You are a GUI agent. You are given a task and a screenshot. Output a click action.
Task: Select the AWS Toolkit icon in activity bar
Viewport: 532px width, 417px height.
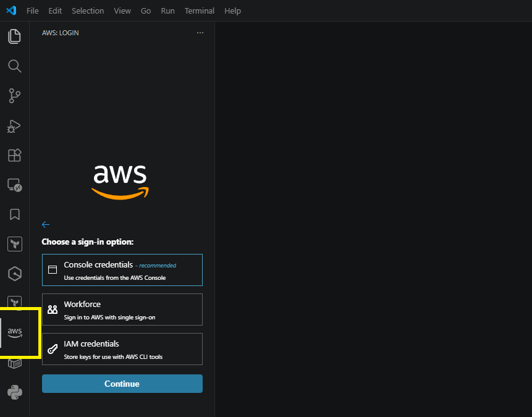[x=15, y=332]
